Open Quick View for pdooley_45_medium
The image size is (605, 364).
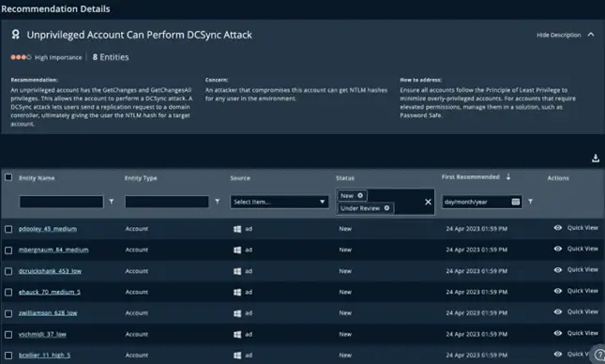coord(582,228)
